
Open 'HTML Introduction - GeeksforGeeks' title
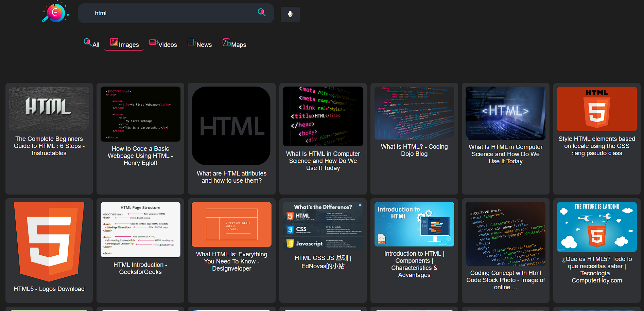tap(140, 268)
